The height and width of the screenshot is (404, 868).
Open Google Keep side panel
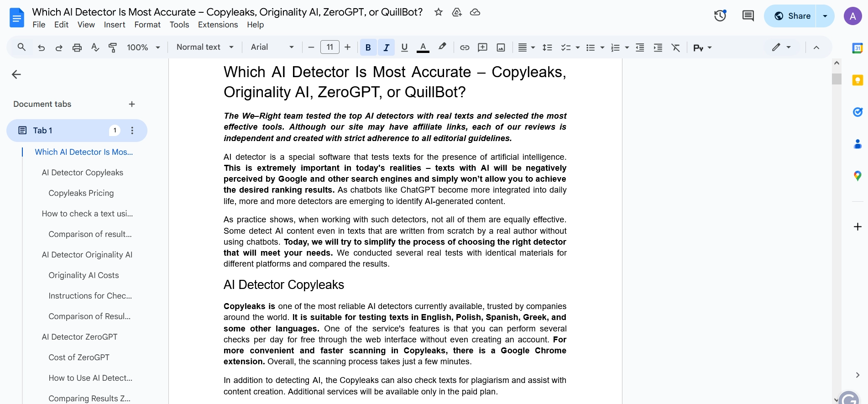858,80
